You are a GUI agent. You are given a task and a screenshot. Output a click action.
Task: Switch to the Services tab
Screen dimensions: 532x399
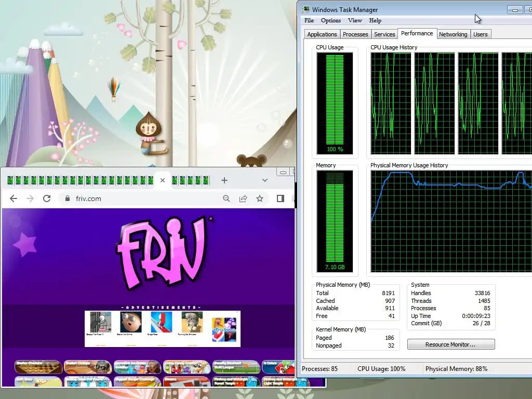[384, 34]
